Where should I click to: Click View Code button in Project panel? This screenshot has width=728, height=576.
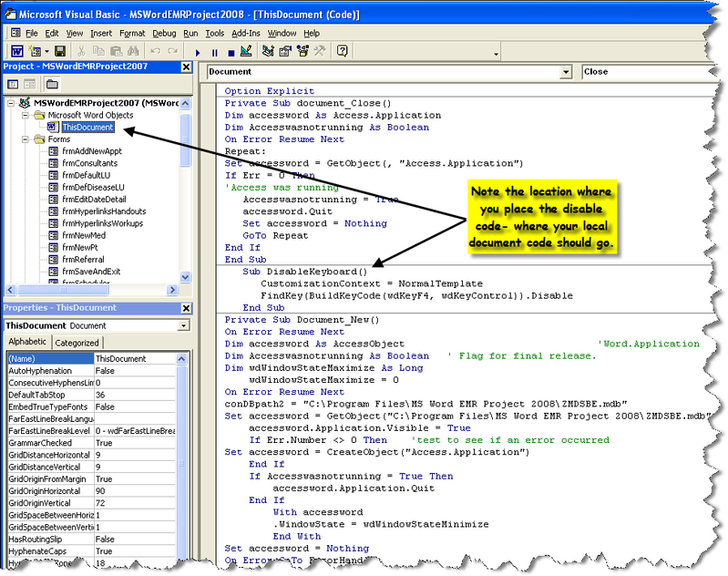12,84
